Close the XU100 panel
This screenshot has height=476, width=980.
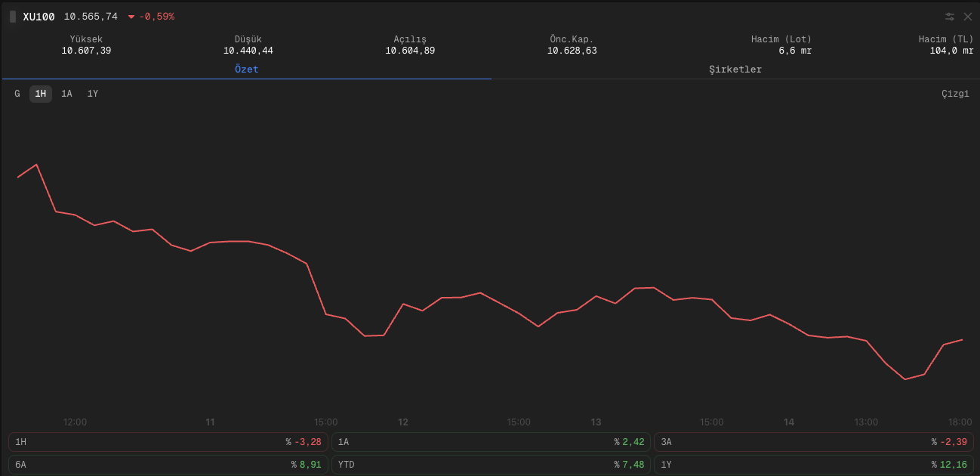pyautogui.click(x=968, y=17)
